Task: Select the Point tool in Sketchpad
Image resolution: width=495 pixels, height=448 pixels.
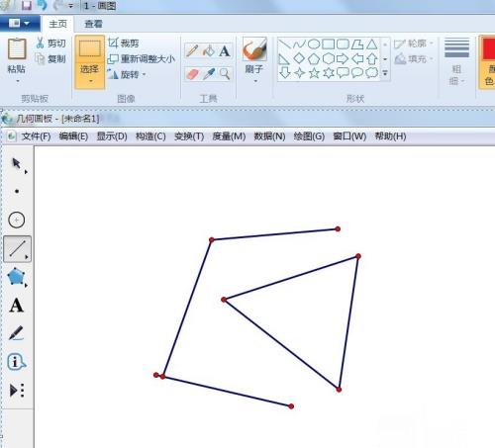Action: point(17,191)
